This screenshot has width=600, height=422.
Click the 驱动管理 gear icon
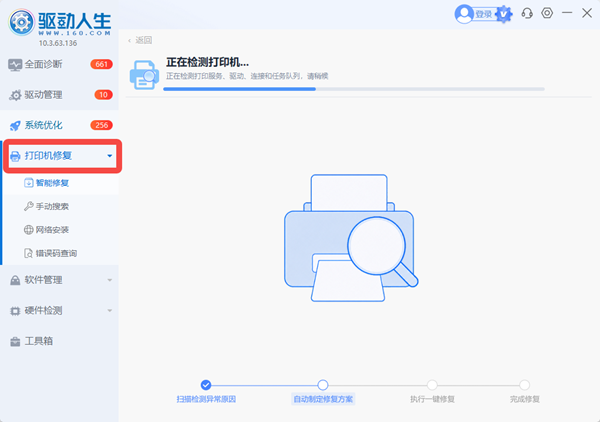tap(15, 95)
